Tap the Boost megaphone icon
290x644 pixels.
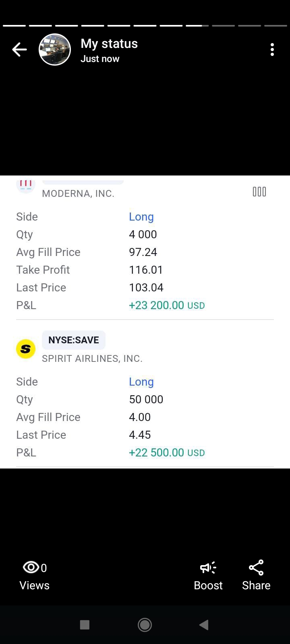208,568
